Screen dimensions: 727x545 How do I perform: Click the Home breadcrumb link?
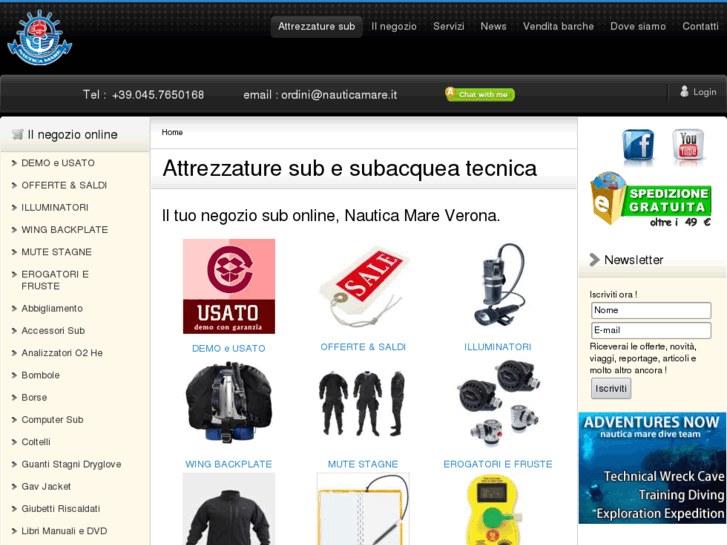point(172,132)
